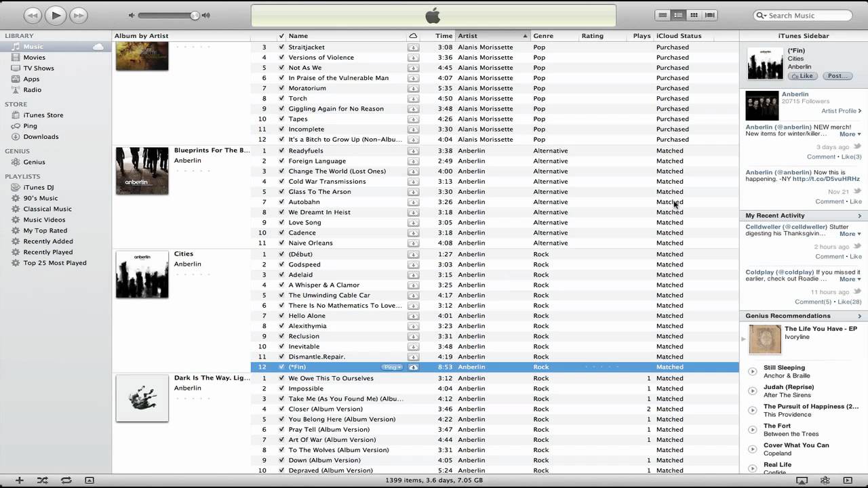Image resolution: width=868 pixels, height=488 pixels.
Task: Click Post button in iTunes Sidebar
Action: 837,76
